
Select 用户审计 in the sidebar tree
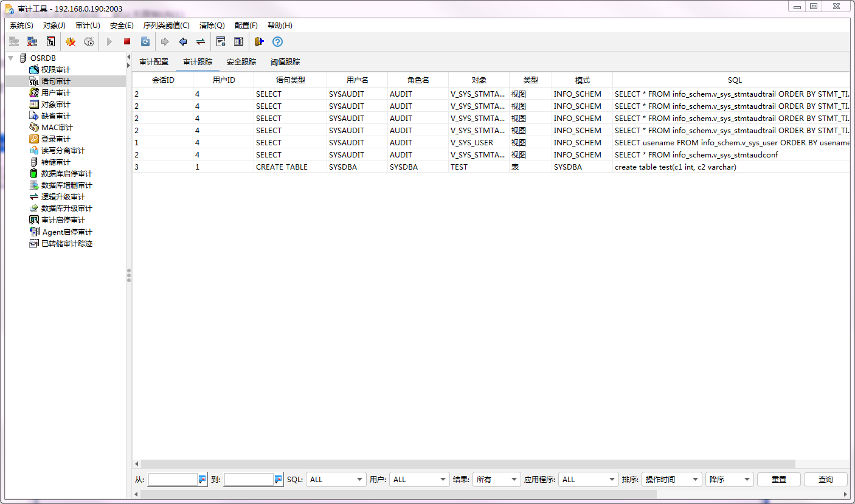point(55,93)
